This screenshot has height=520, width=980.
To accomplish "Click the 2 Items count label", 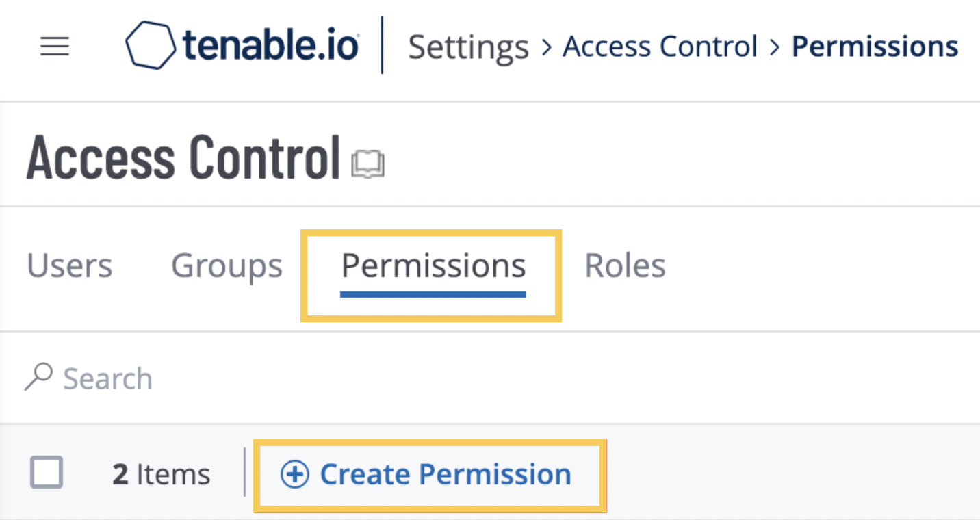I will 162,474.
